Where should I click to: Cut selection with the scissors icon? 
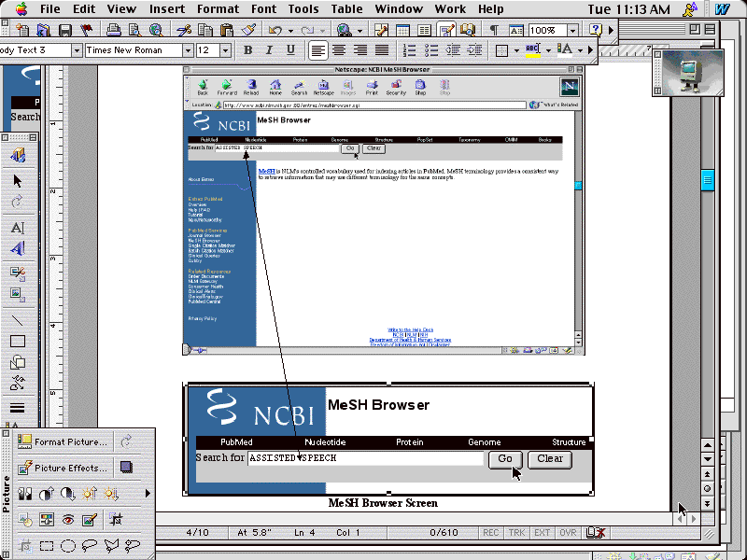click(183, 31)
